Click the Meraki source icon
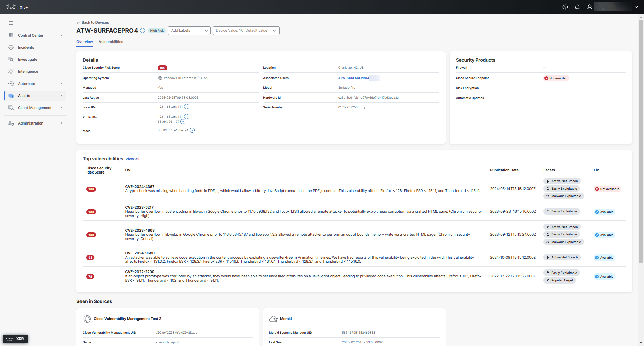Viewport: 644px width, 346px height. click(273, 319)
